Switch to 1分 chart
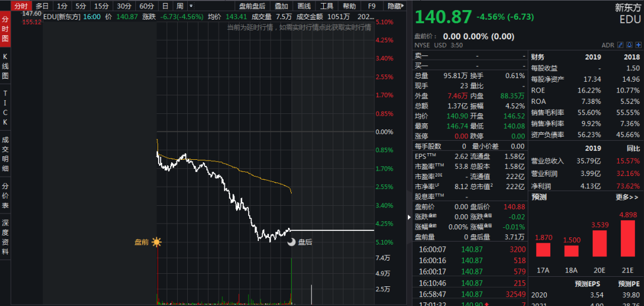Screen dimensions: 644x306 (x=61, y=6)
